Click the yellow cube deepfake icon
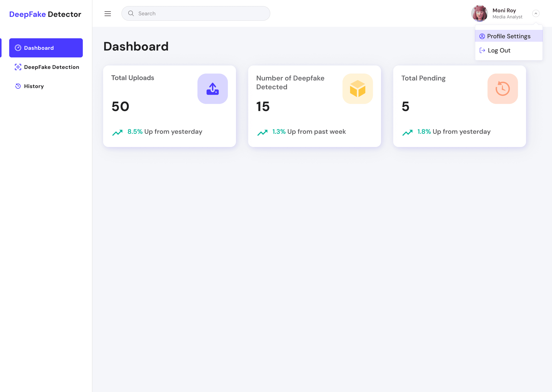 tap(357, 89)
